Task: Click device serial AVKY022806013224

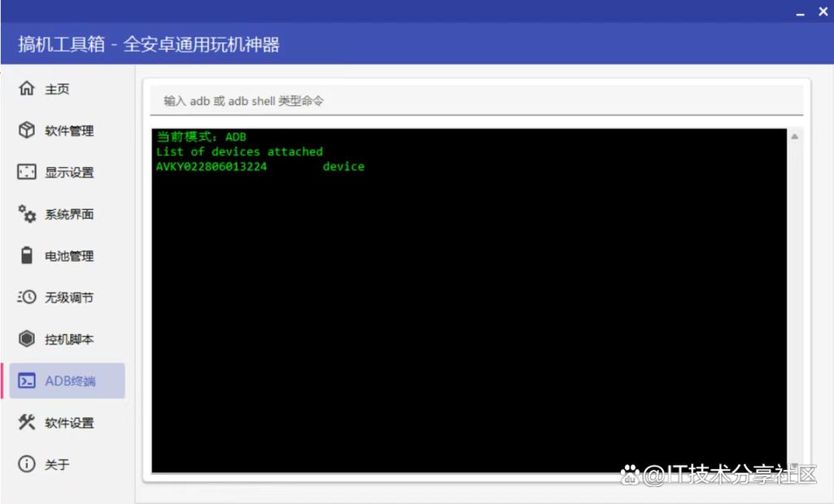Action: click(x=212, y=167)
